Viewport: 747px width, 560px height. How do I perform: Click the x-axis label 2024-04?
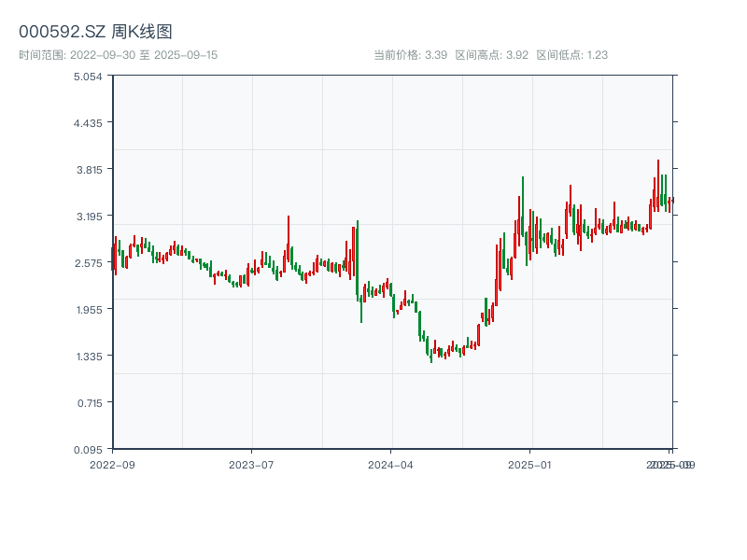(390, 465)
